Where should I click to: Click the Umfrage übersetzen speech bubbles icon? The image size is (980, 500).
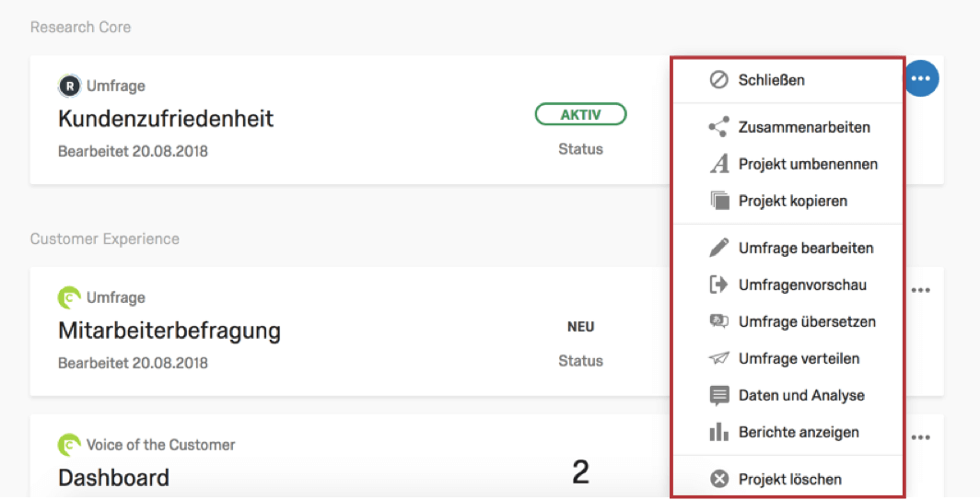click(718, 321)
